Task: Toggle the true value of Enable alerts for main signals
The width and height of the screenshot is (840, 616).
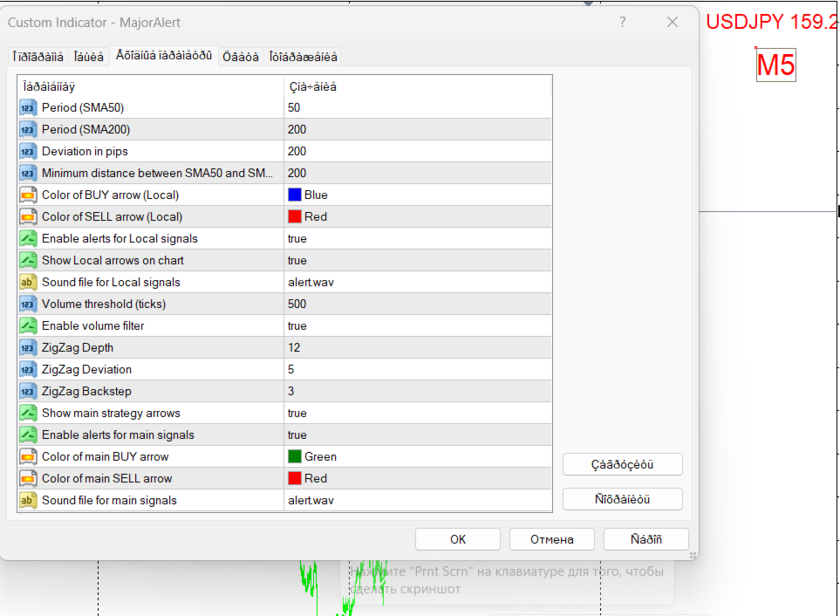Action: tap(417, 435)
